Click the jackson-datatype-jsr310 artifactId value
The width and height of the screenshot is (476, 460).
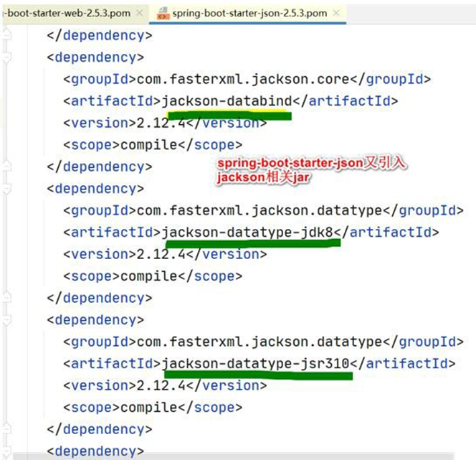[x=256, y=364]
